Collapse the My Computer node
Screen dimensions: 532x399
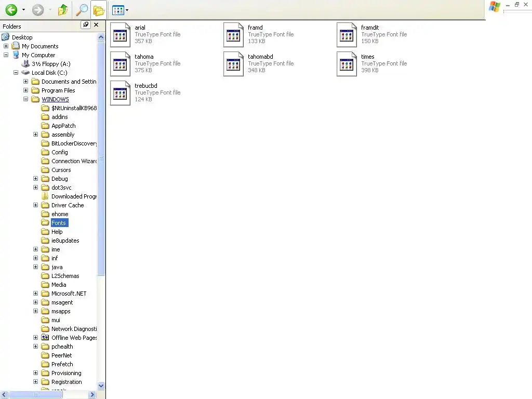point(6,55)
